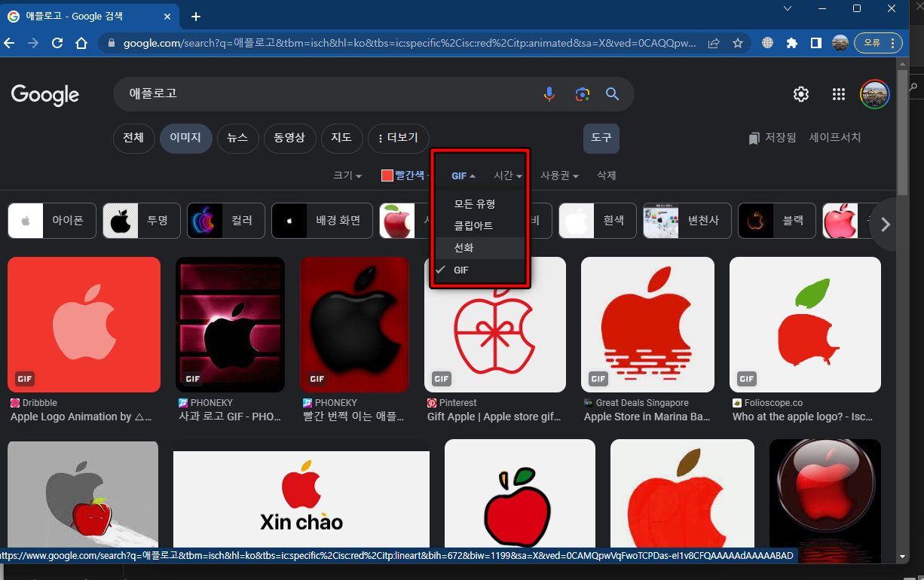The width and height of the screenshot is (924, 580).
Task: Open the Chrome profile avatar in toolbar
Action: 840,43
